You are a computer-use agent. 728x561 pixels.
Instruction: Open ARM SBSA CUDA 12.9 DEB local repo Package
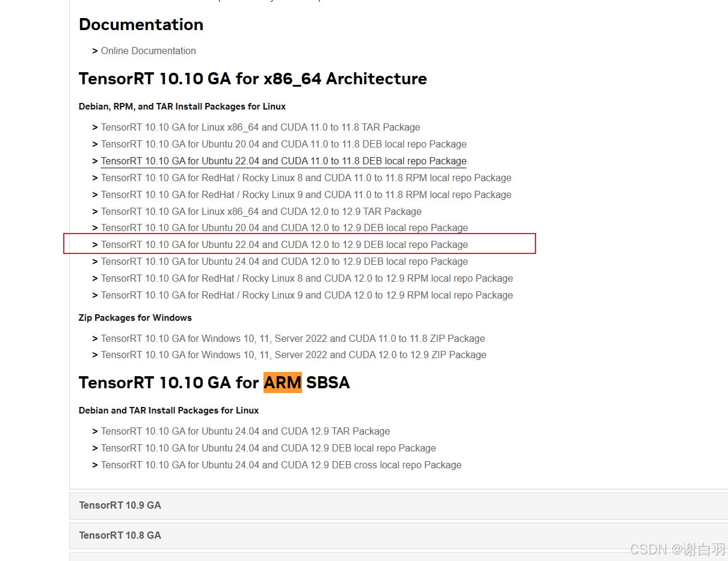point(268,448)
